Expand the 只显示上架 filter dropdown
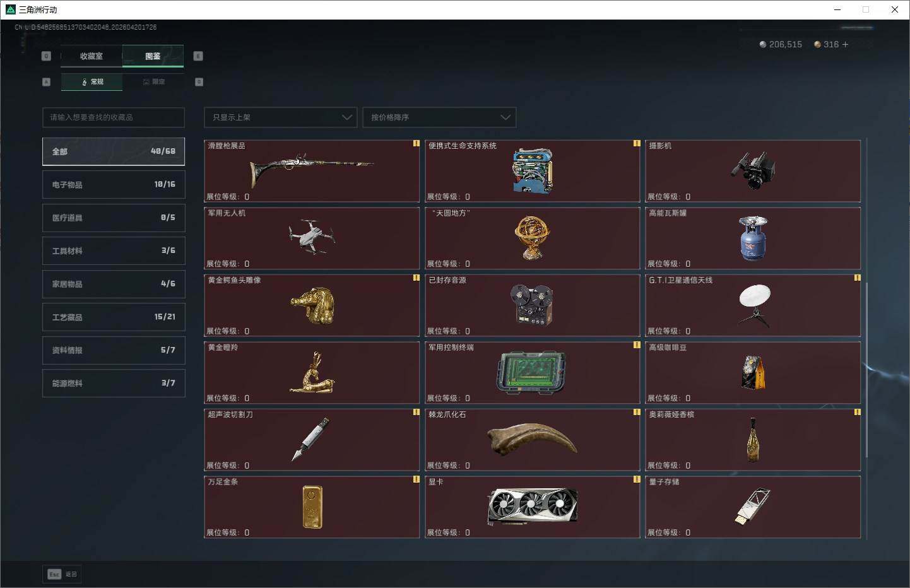The image size is (910, 588). pyautogui.click(x=281, y=117)
